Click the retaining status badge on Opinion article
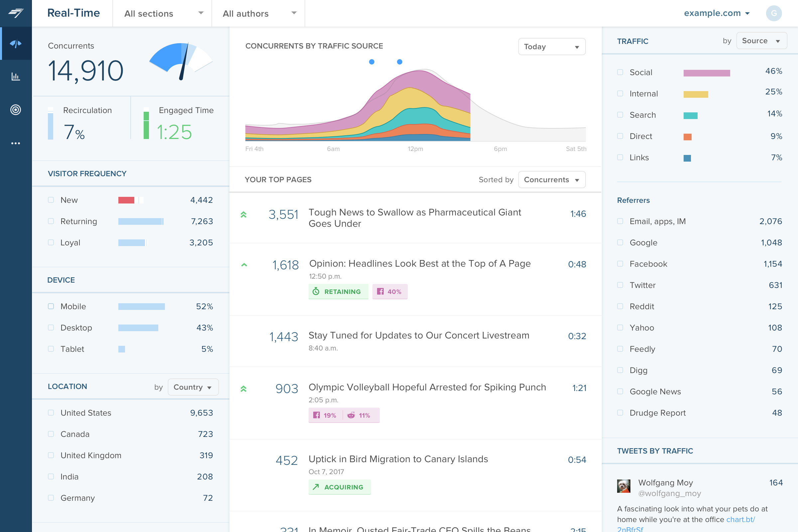 pyautogui.click(x=337, y=292)
